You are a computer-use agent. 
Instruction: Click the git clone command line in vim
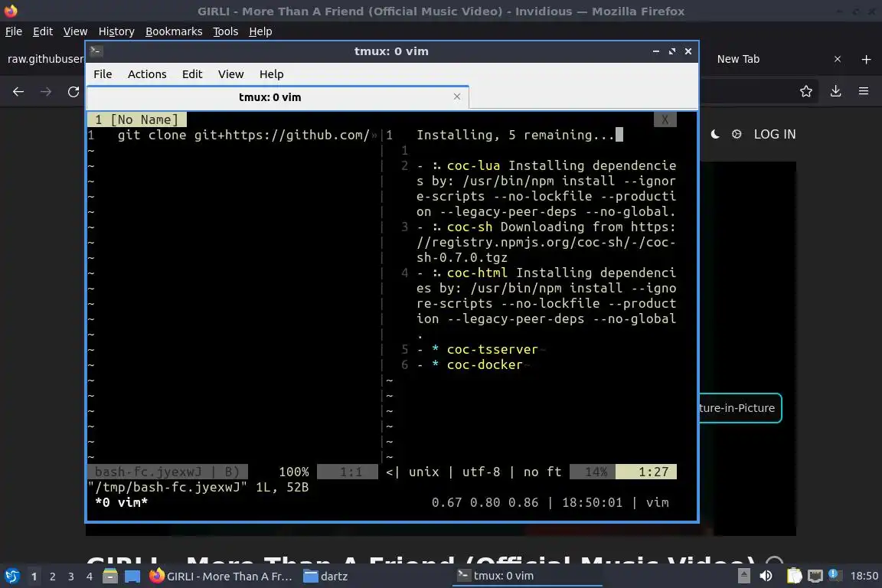(243, 135)
